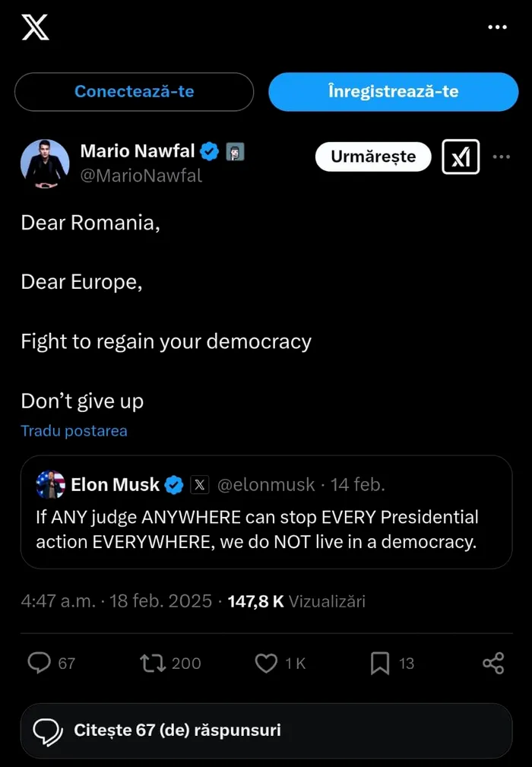
Task: Click the repost icon with 200
Action: click(x=152, y=663)
